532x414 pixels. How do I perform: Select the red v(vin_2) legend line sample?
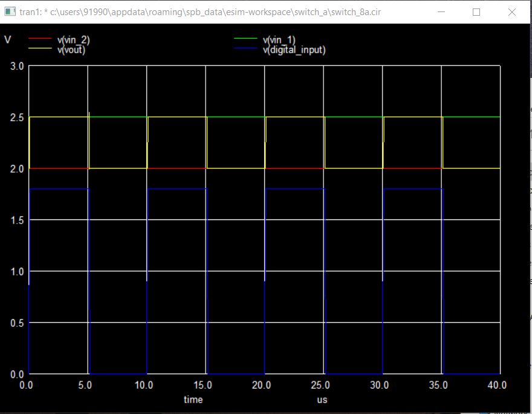point(39,38)
